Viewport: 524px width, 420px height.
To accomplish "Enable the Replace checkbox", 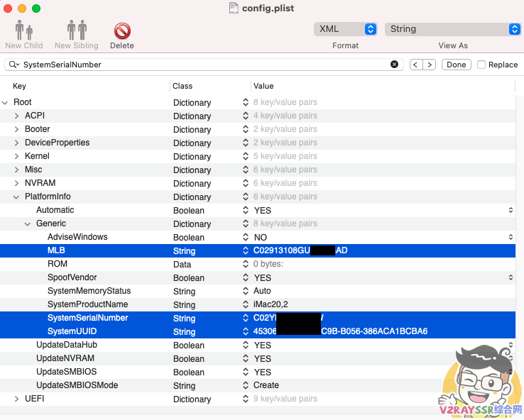I will pyautogui.click(x=482, y=65).
